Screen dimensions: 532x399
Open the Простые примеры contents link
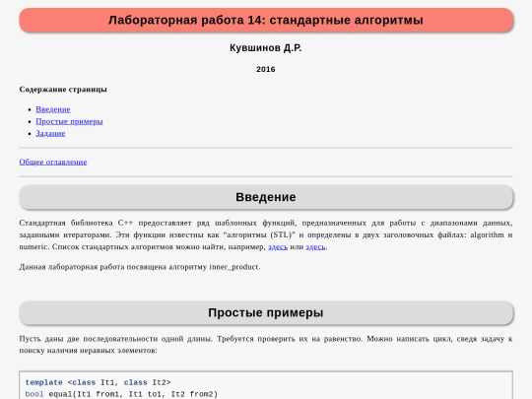[x=69, y=121]
